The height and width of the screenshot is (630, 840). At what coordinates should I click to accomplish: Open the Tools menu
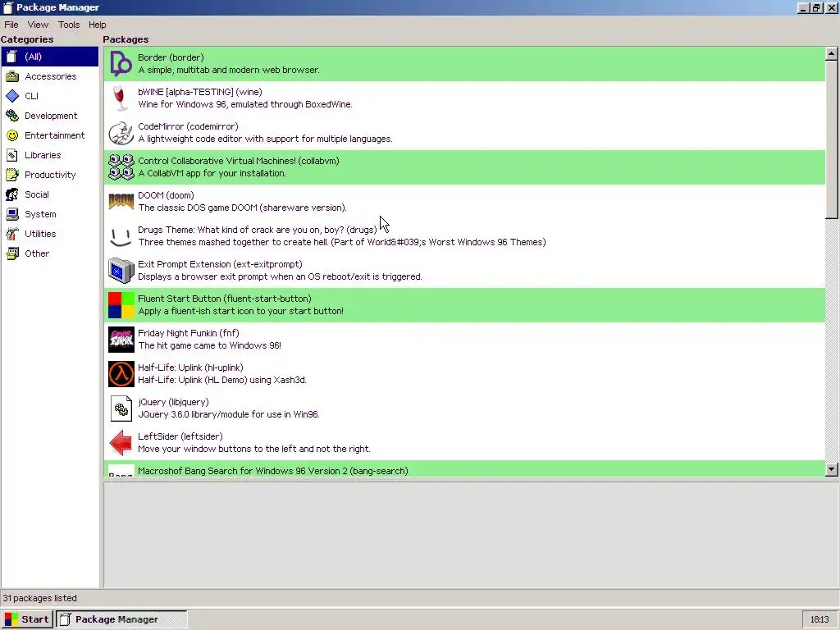click(69, 25)
